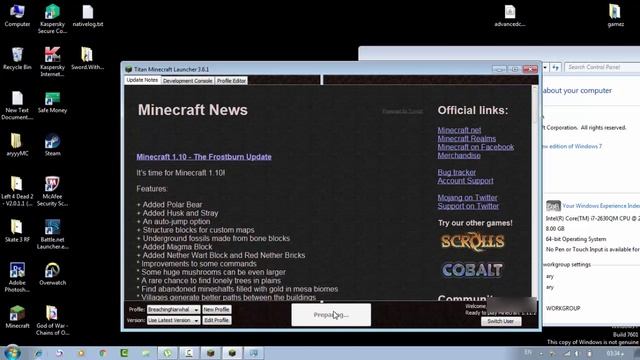Open Minecraft 1.10 Frostburn Update link
The height and width of the screenshot is (360, 640).
[204, 157]
